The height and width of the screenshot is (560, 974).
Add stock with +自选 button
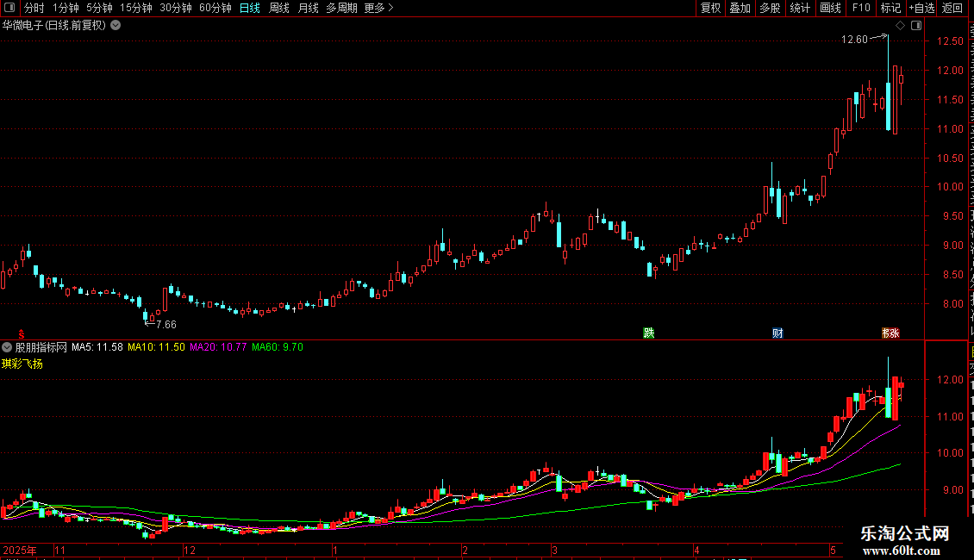921,8
